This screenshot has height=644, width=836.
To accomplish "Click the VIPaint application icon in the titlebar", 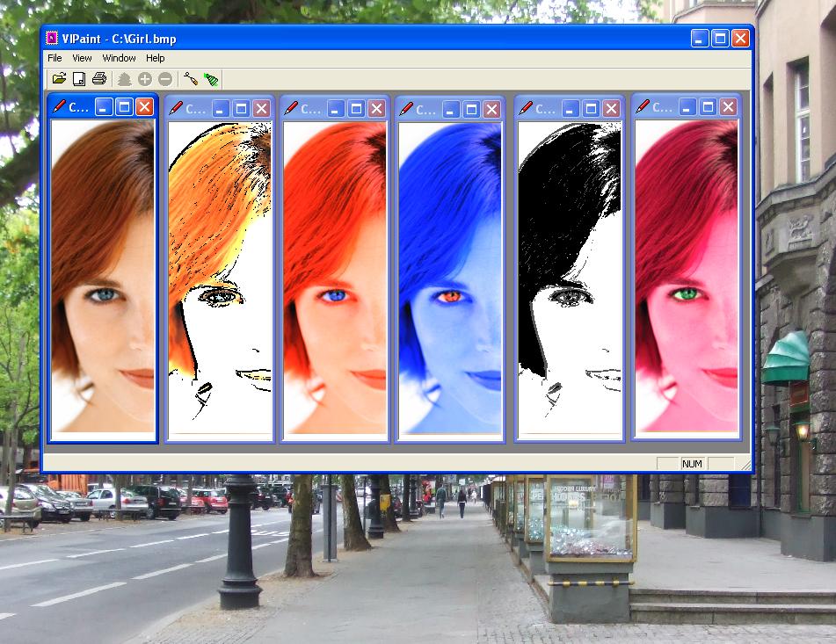I will point(52,39).
